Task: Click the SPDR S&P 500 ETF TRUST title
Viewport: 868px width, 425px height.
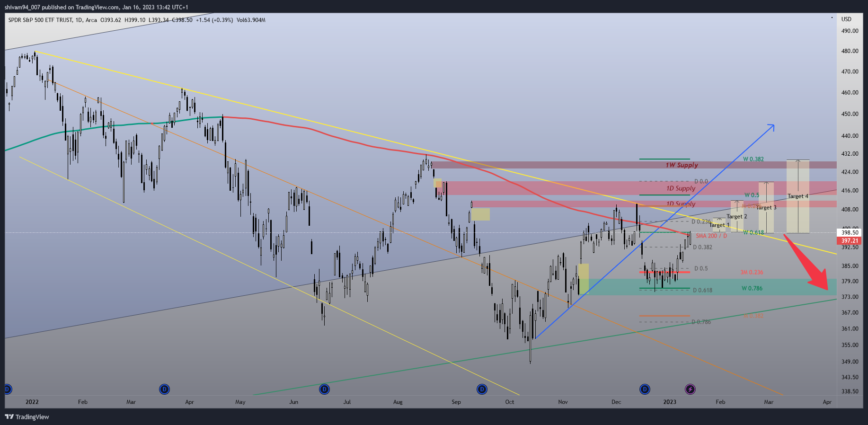Action: point(41,20)
